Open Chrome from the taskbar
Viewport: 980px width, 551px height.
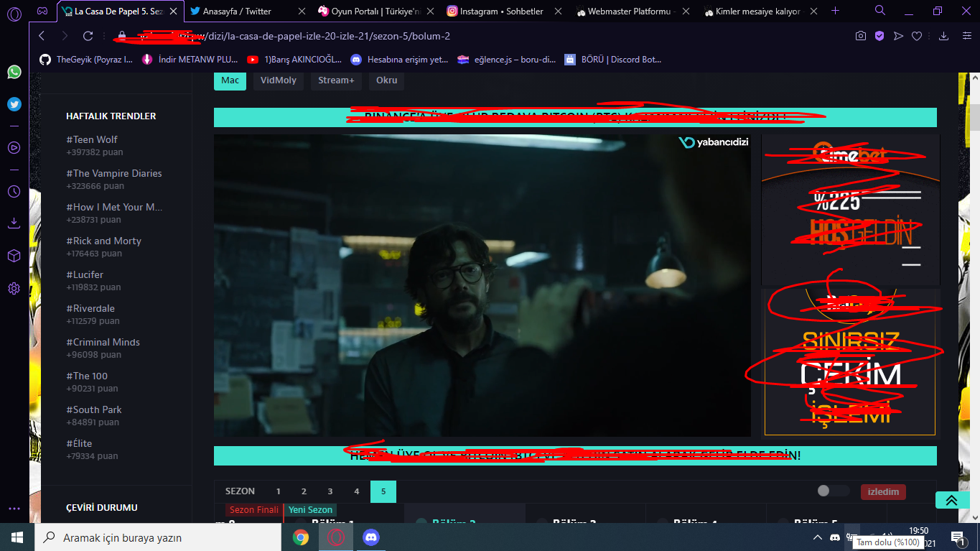(x=301, y=537)
